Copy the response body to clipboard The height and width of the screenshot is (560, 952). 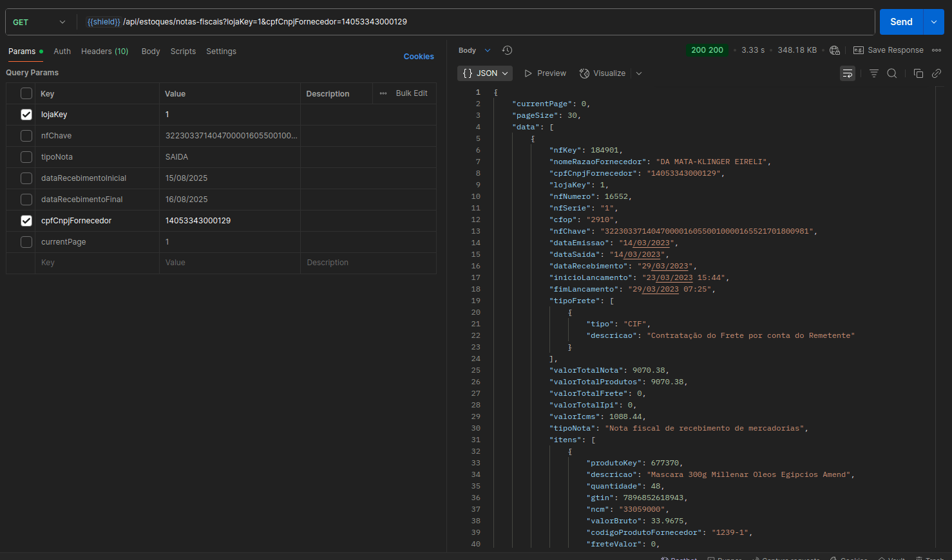point(919,73)
